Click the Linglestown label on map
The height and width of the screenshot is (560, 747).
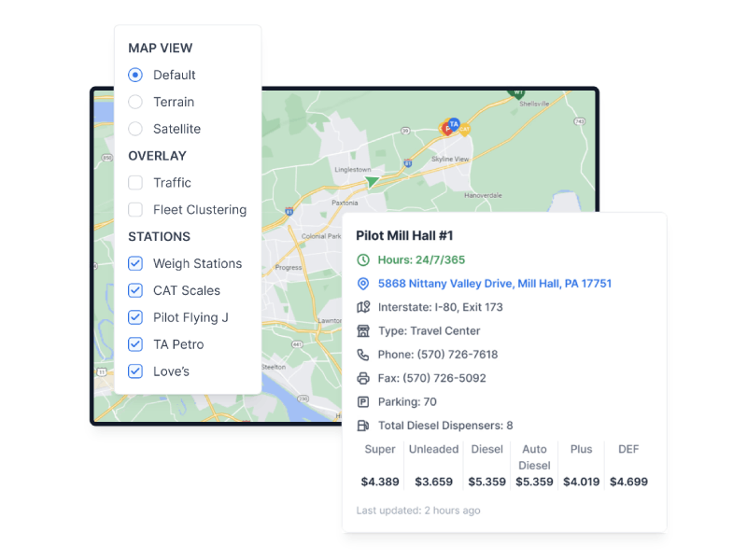coord(353,170)
